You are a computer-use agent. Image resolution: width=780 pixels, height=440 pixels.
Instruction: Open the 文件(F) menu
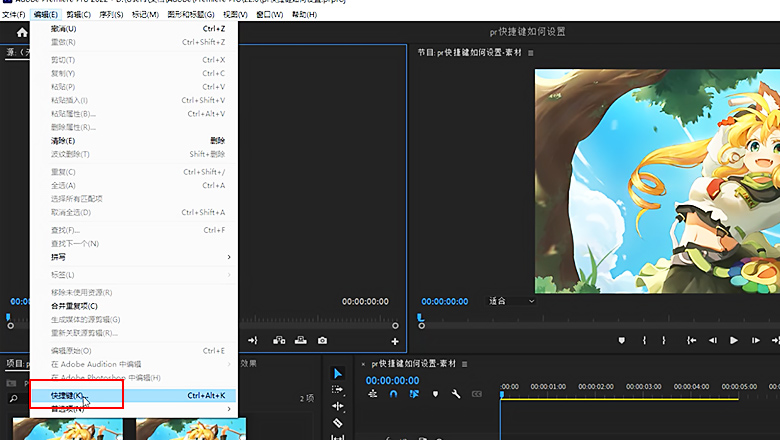pos(13,14)
